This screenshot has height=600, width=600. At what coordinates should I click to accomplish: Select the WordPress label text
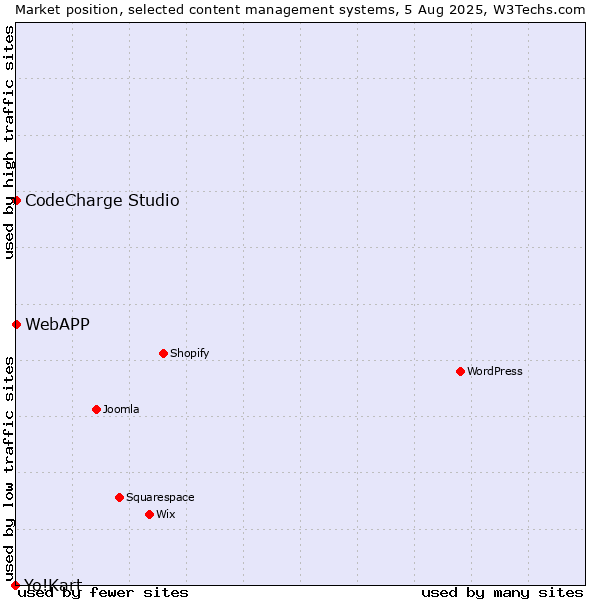[495, 371]
